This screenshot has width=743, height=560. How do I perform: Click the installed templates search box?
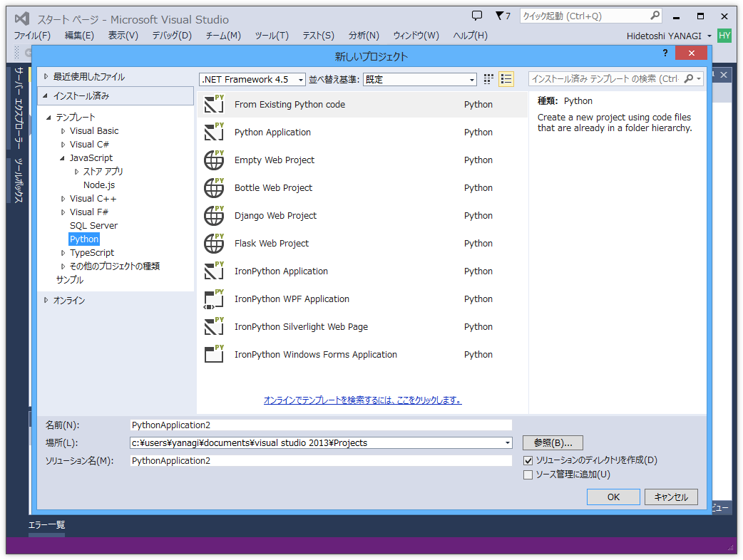point(605,78)
